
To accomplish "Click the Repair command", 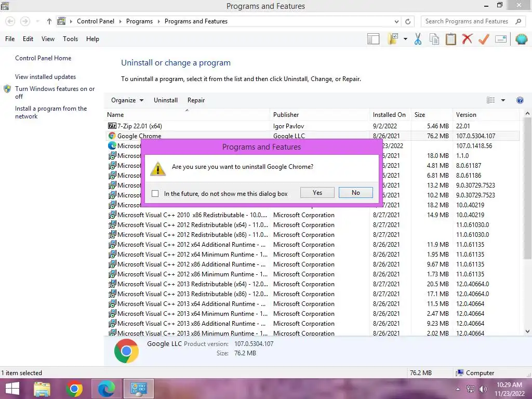I will pos(196,100).
